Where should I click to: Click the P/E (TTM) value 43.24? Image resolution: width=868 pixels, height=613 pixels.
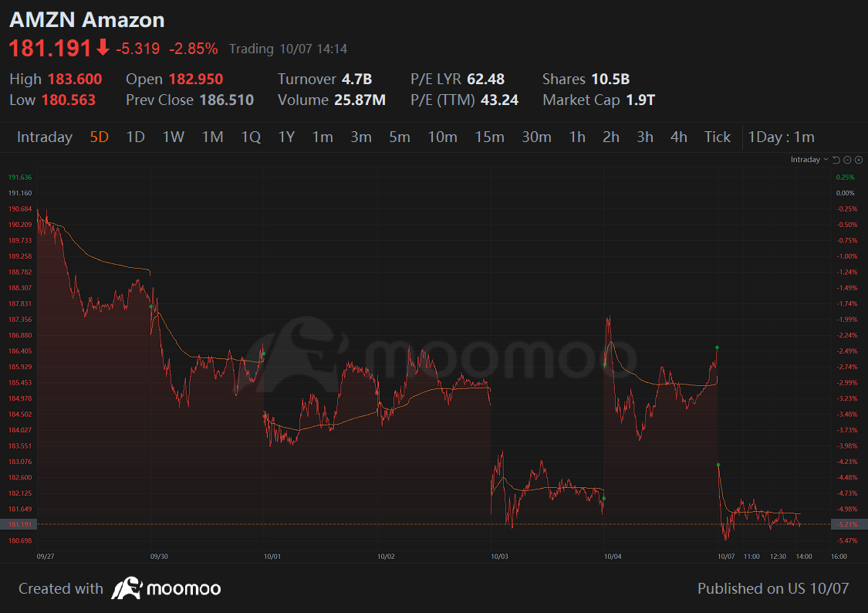(499, 100)
